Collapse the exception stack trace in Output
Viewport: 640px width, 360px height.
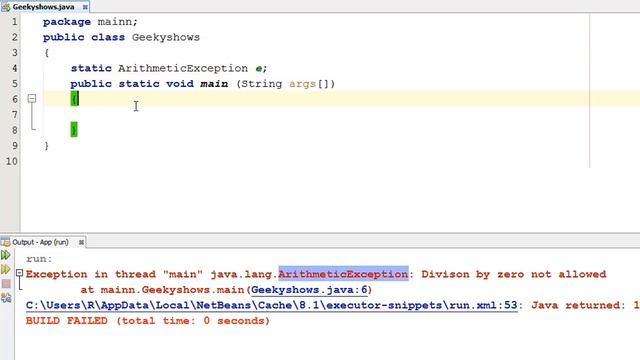pyautogui.click(x=19, y=273)
